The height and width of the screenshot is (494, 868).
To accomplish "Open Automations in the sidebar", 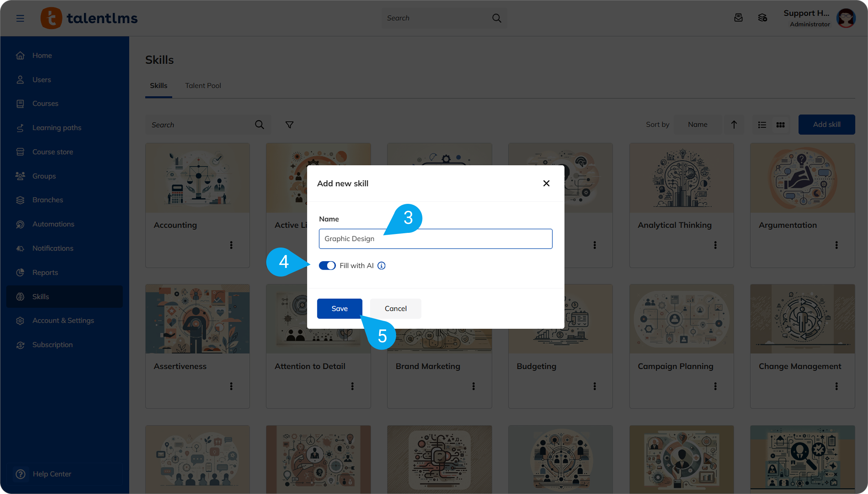I will pyautogui.click(x=53, y=224).
